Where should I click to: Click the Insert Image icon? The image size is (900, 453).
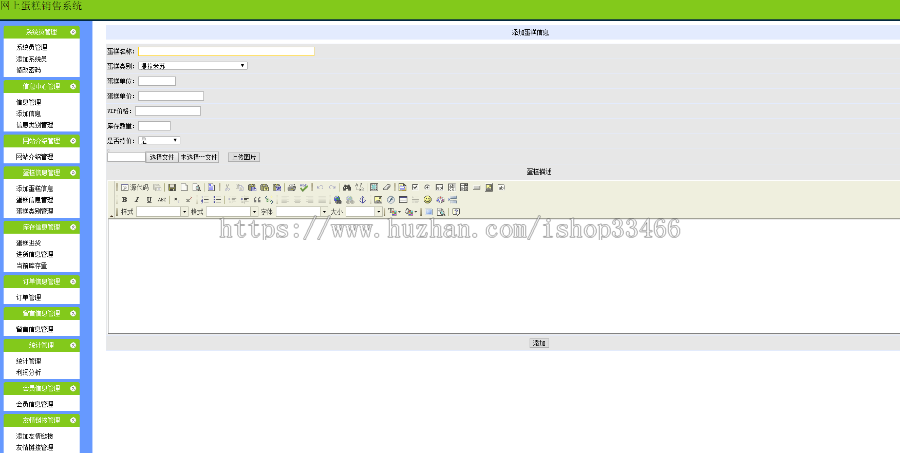tap(378, 200)
